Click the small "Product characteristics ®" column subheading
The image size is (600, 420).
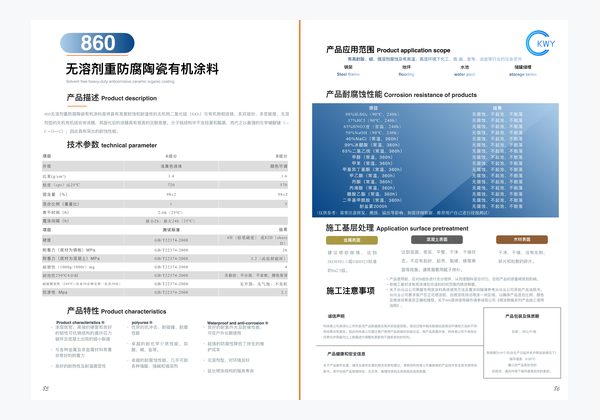pyautogui.click(x=80, y=322)
